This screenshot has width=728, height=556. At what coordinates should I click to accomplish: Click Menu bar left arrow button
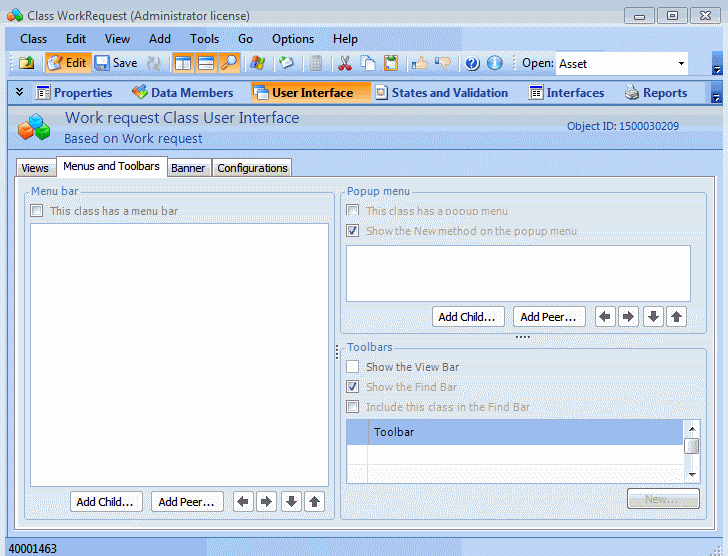coord(243,502)
